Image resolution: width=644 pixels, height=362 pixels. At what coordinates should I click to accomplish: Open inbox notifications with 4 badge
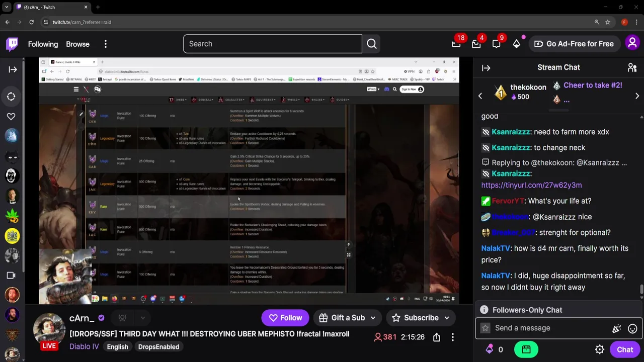click(x=476, y=44)
